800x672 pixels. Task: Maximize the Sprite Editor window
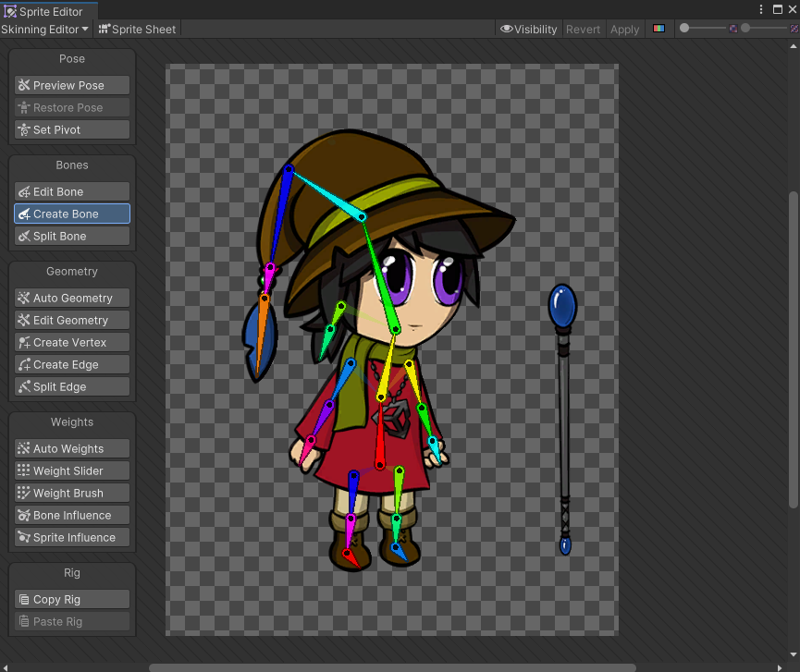(778, 9)
